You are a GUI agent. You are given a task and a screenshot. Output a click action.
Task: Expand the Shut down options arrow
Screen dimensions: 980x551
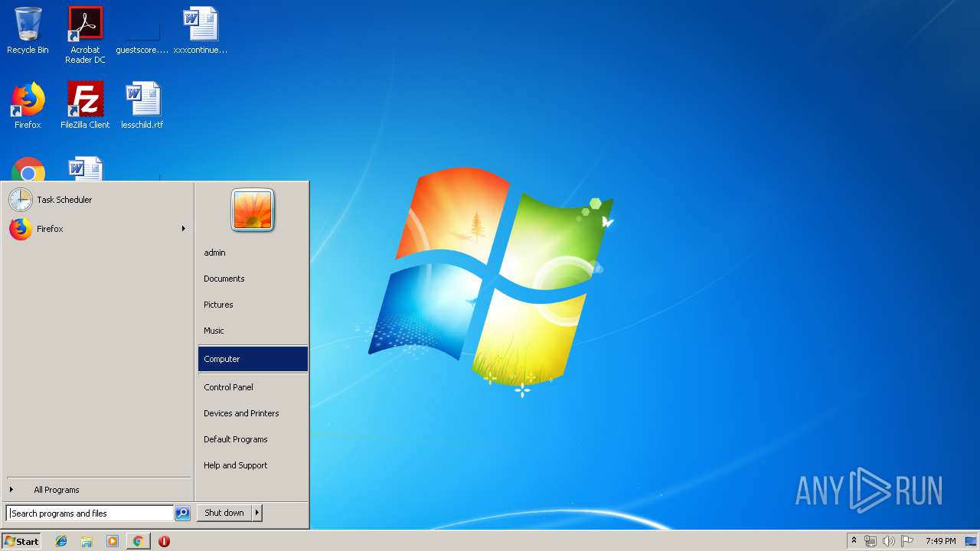pos(257,513)
